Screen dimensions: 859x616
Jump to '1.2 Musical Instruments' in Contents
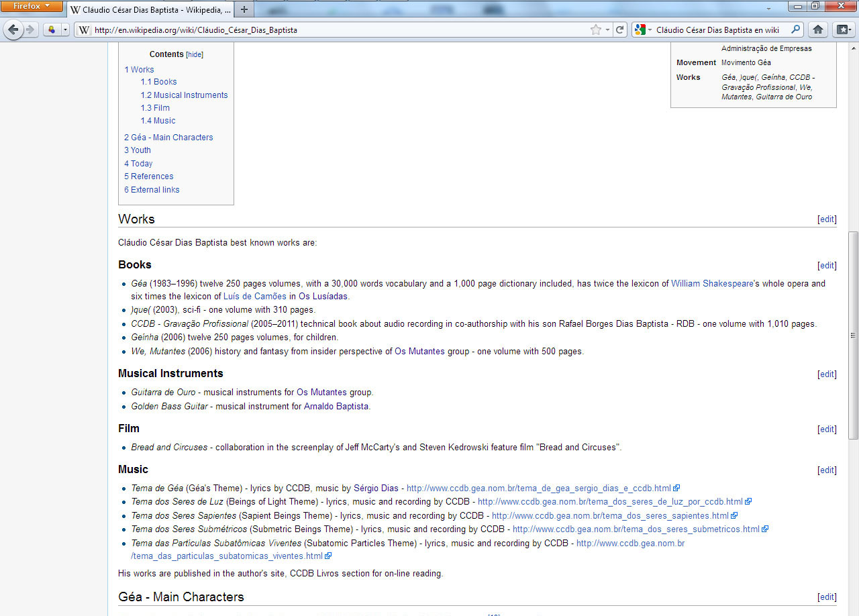[184, 95]
